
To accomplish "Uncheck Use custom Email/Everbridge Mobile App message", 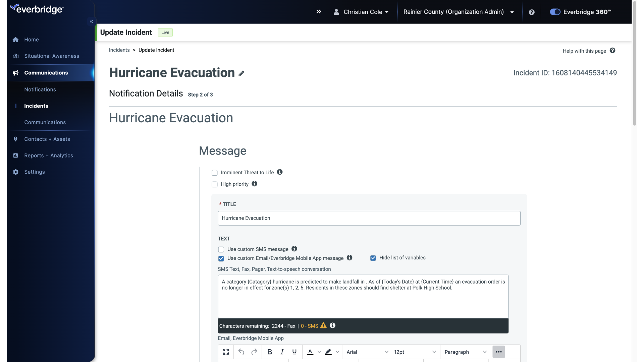I will 221,258.
